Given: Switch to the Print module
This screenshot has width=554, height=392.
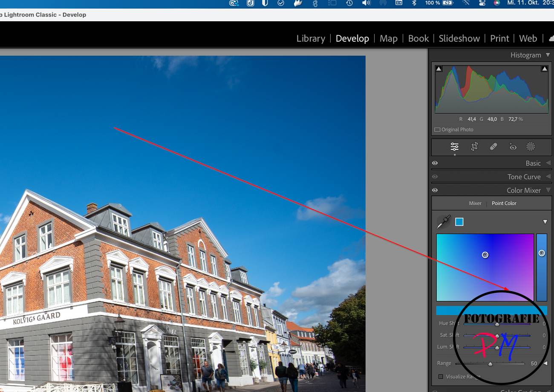Looking at the screenshot, I should (x=499, y=38).
